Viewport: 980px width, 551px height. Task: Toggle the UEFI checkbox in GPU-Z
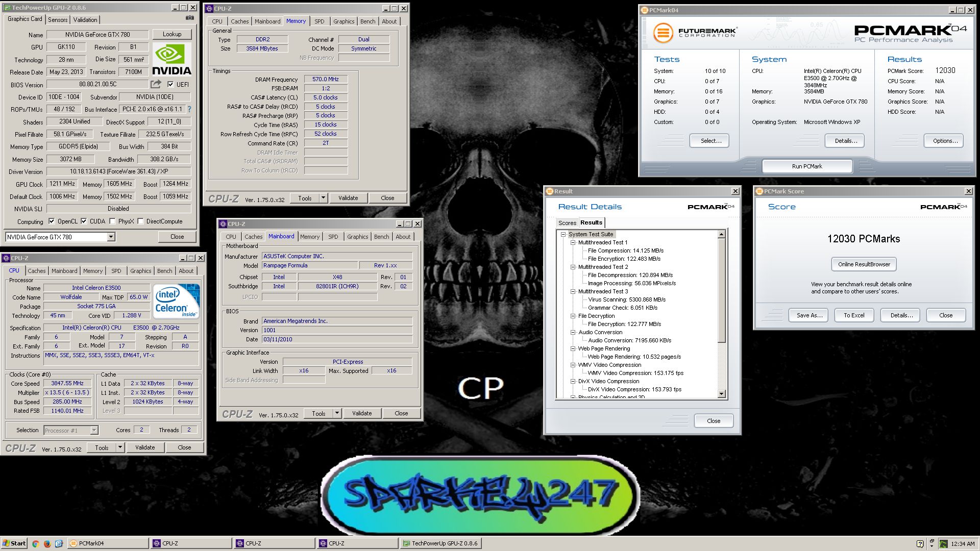170,84
